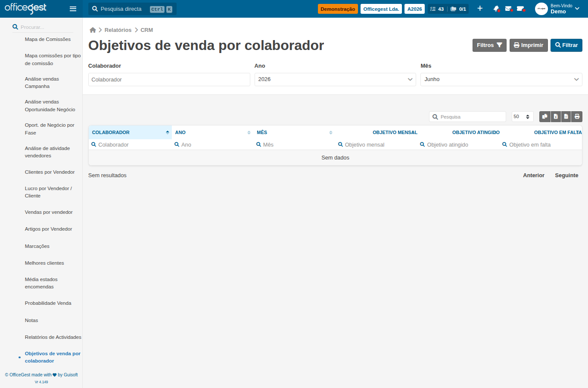Viewport: 588px width, 388px height.
Task: Go to Seguinte page
Action: [566, 175]
